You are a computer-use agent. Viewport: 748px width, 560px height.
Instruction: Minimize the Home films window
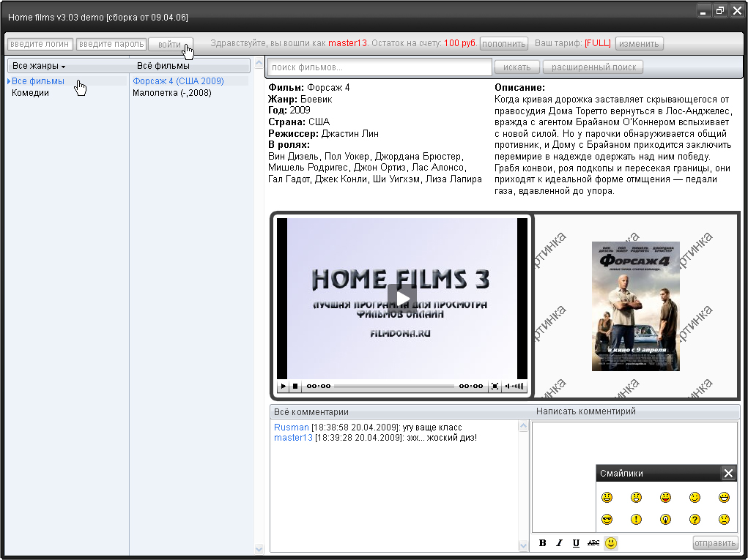(x=703, y=12)
